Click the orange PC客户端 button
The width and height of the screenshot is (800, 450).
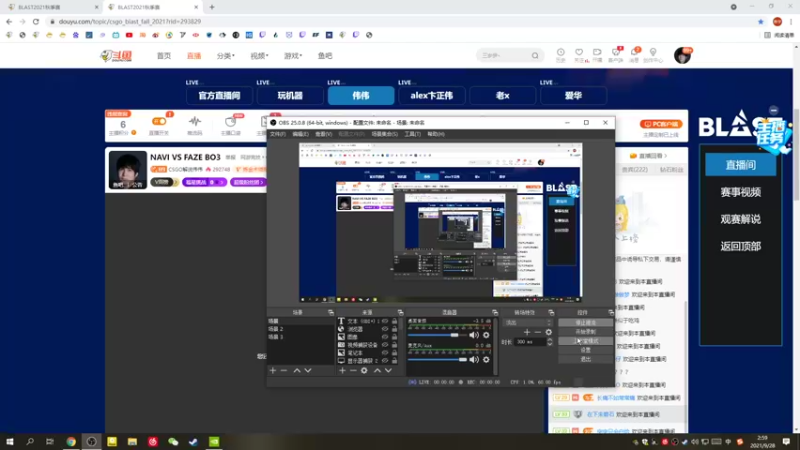tap(661, 124)
